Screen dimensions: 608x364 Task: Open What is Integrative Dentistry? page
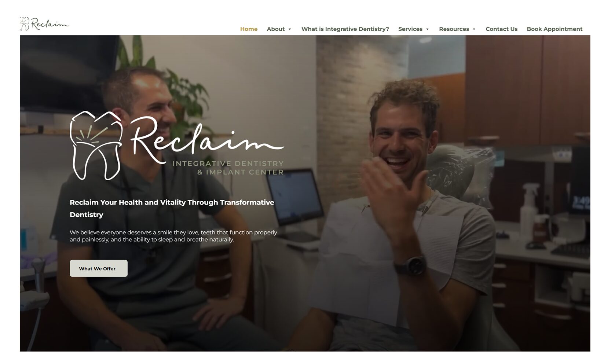click(345, 29)
